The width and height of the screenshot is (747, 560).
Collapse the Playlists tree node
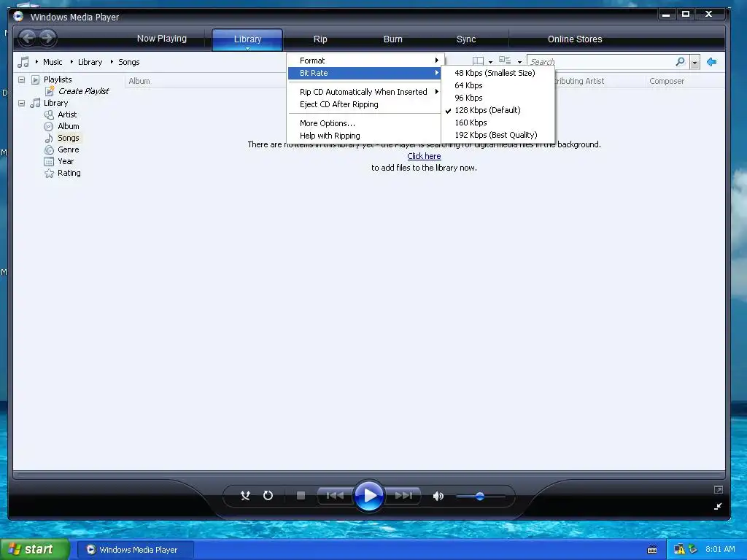(x=21, y=79)
